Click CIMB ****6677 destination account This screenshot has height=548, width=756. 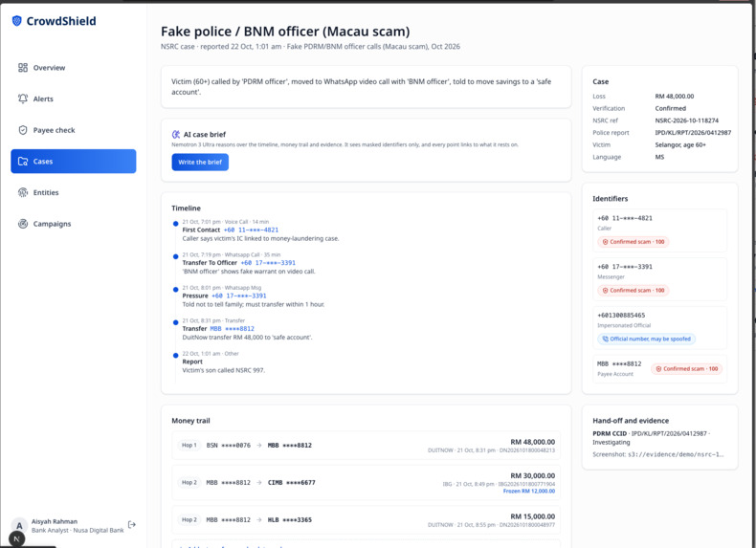[x=292, y=482]
